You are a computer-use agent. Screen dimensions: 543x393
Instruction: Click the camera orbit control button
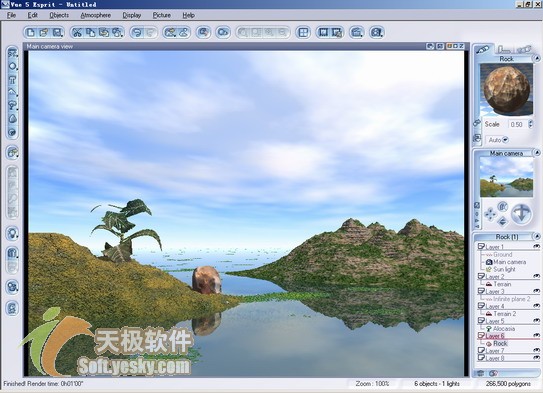(x=521, y=213)
